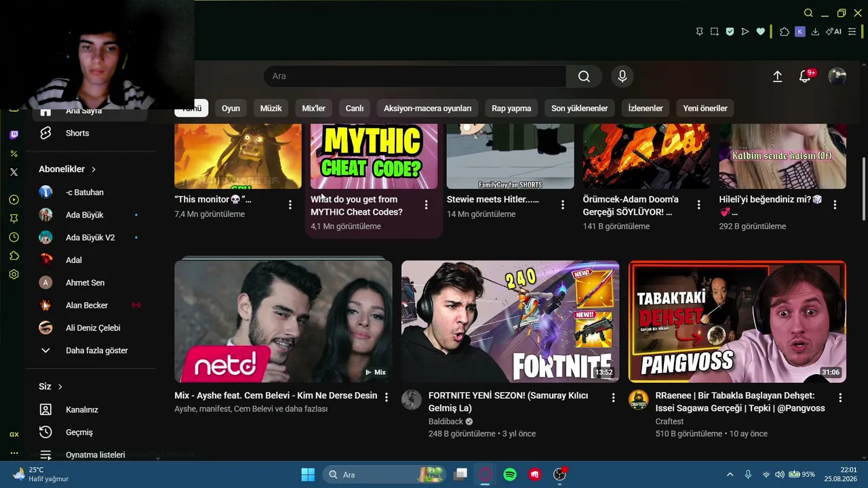This screenshot has height=488, width=868.
Task: Open the Craftest channel name link
Action: [669, 422]
